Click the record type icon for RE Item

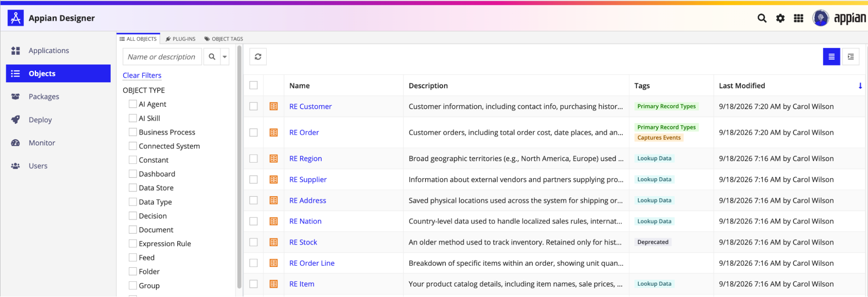point(274,284)
